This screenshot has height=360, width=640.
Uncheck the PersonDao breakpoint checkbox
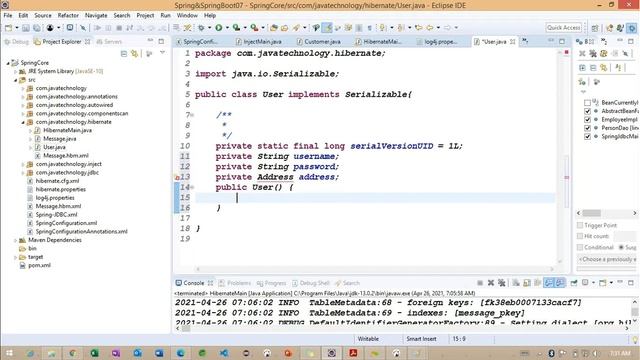click(x=587, y=128)
